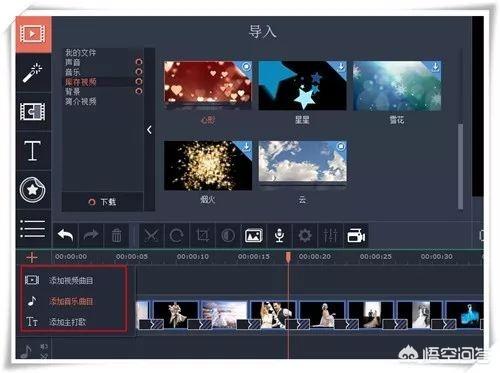The height and width of the screenshot is (373, 500).
Task: Open the Titles T tab
Action: click(33, 151)
